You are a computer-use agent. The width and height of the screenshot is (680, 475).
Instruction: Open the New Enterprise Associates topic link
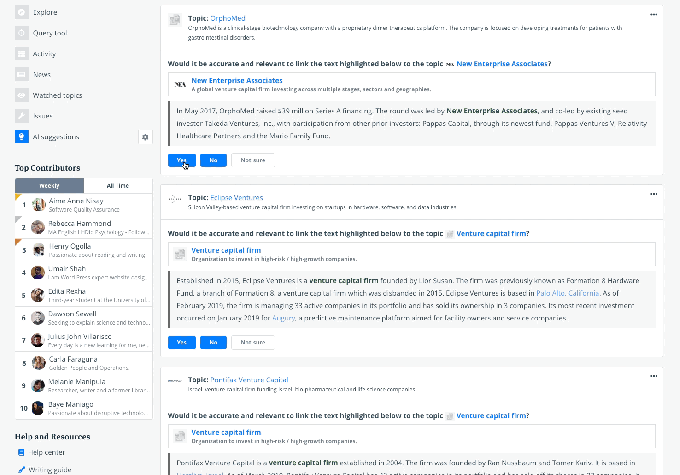pos(237,81)
